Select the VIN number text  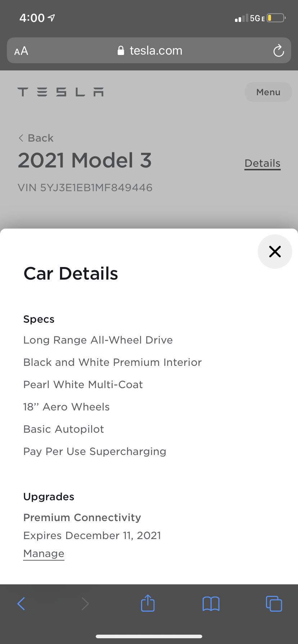(x=85, y=188)
